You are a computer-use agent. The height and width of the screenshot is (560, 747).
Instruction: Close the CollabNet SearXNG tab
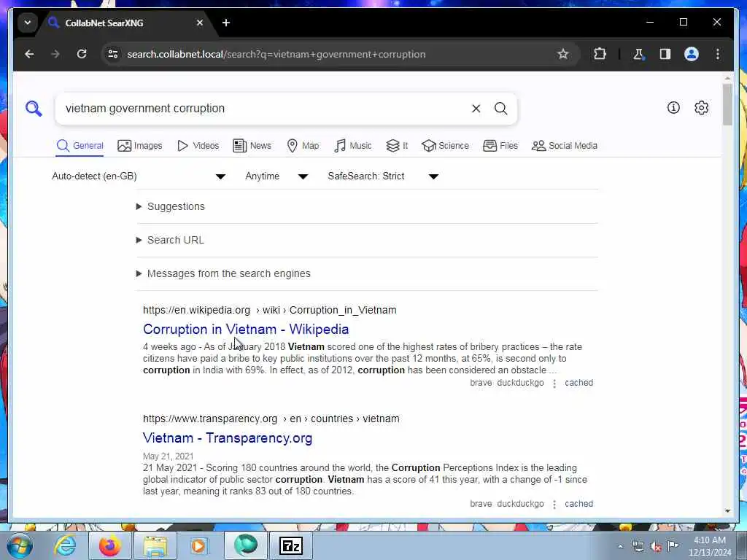[200, 23]
